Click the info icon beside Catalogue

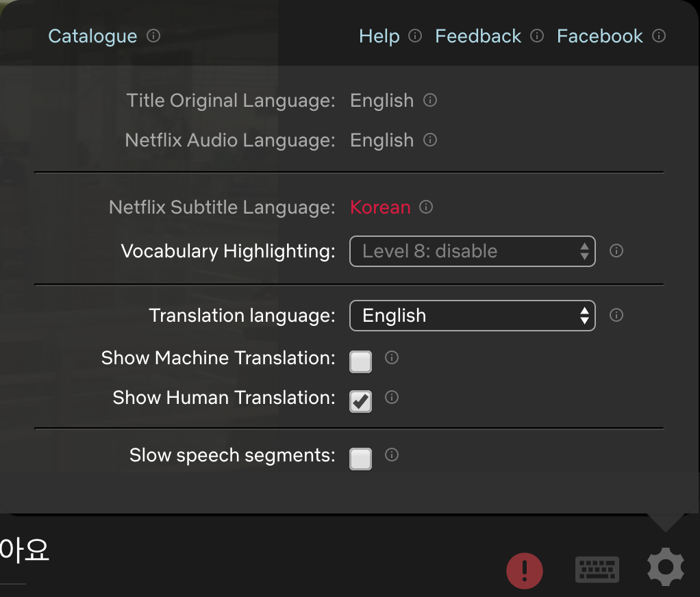click(153, 35)
